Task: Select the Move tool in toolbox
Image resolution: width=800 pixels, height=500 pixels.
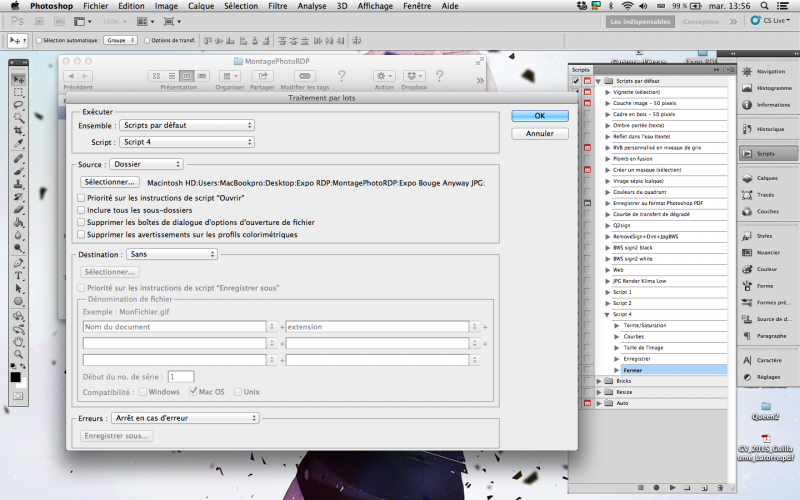Action: pos(18,80)
